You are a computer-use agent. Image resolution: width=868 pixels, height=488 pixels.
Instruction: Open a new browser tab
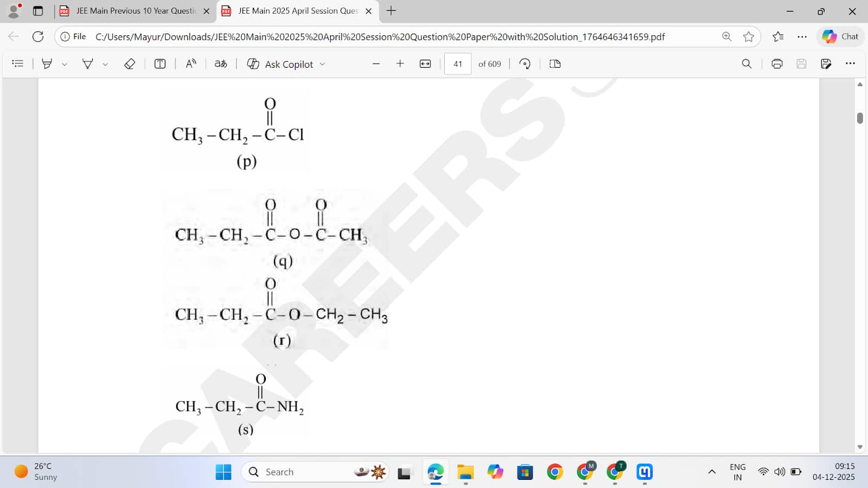(391, 11)
